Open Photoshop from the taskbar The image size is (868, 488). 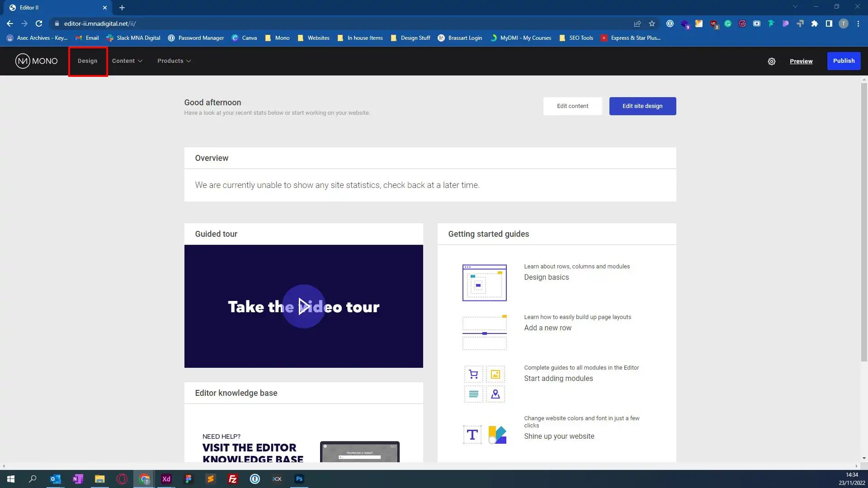coord(299,479)
